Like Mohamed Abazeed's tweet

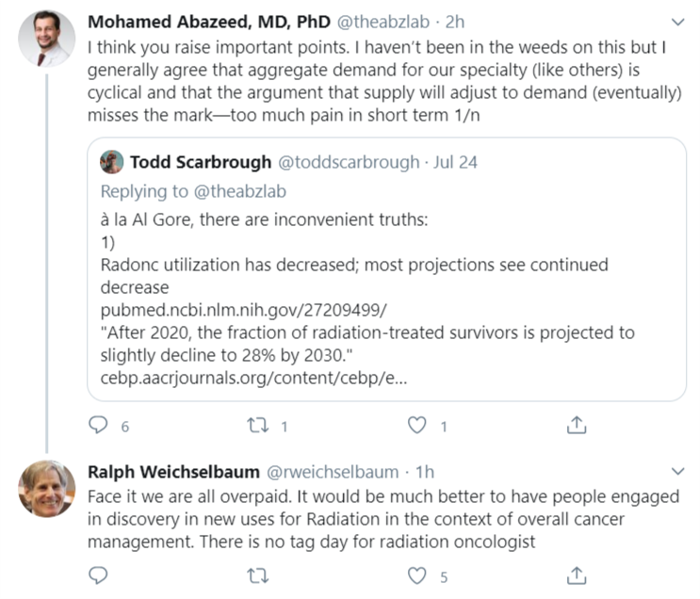click(417, 426)
